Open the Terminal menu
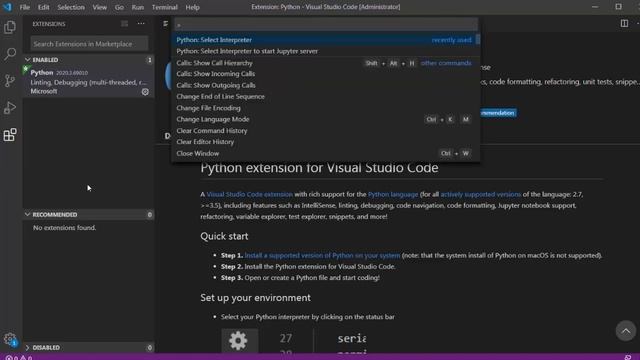 click(164, 7)
